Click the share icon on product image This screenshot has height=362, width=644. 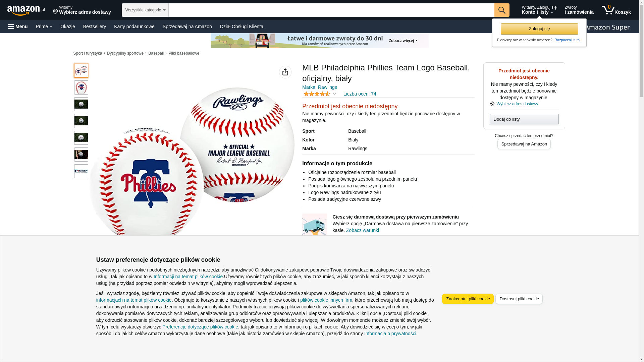point(285,72)
